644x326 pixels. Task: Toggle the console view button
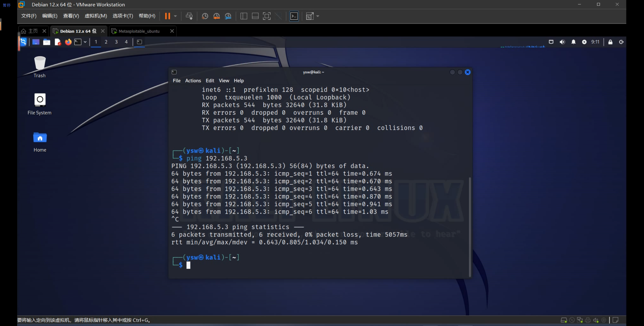[x=294, y=16]
